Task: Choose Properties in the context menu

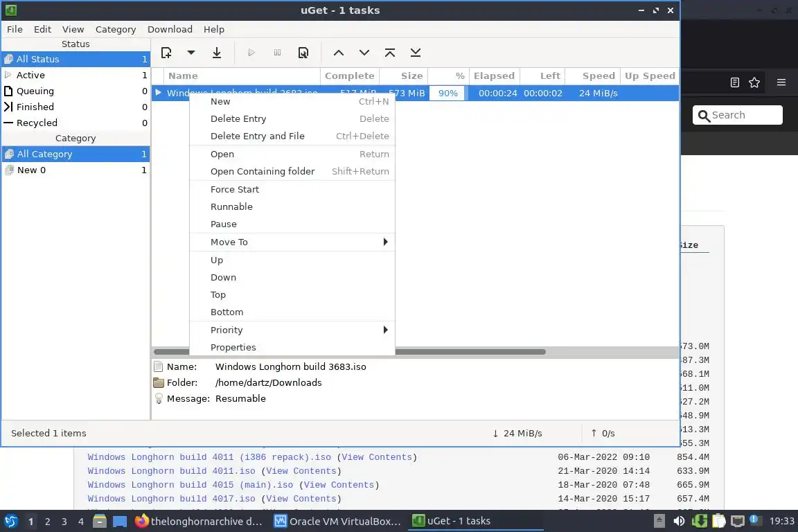Action: tap(292, 347)
